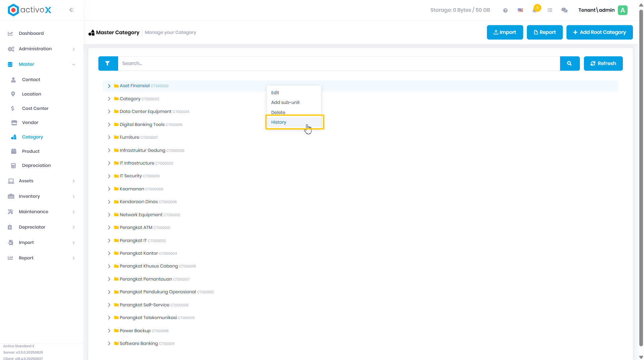This screenshot has width=644, height=360.
Task: Click the green user avatar A
Action: 623,10
